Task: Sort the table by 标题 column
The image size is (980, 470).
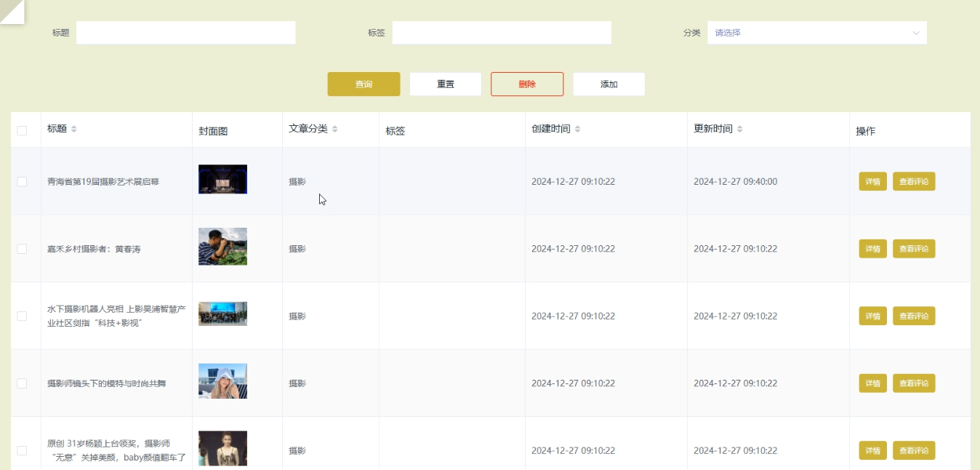Action: [73, 129]
